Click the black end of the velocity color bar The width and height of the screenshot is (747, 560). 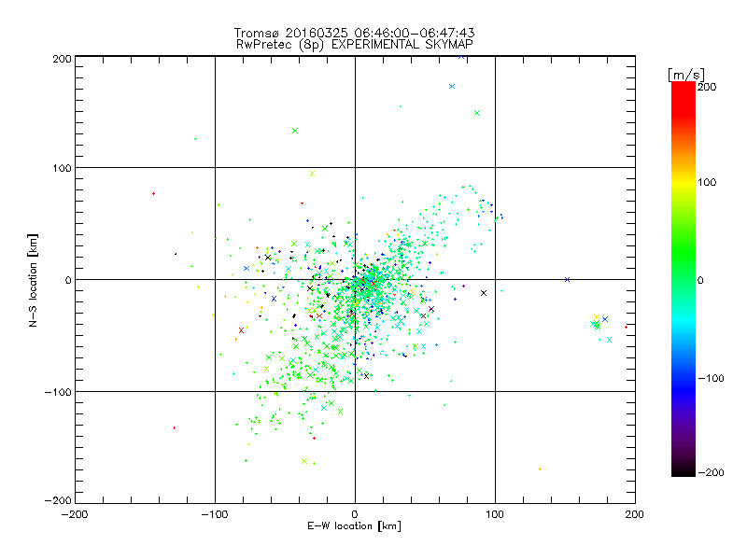click(683, 472)
